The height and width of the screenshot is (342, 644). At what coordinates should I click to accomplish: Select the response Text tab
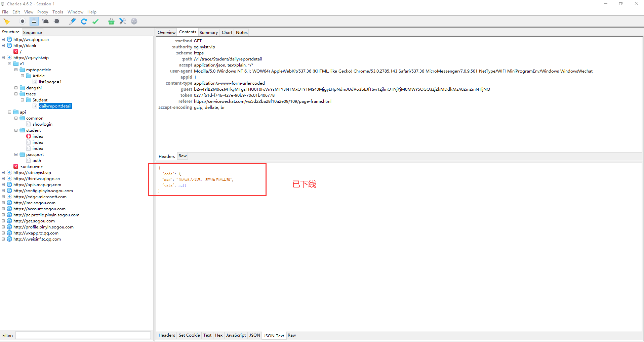tap(207, 335)
